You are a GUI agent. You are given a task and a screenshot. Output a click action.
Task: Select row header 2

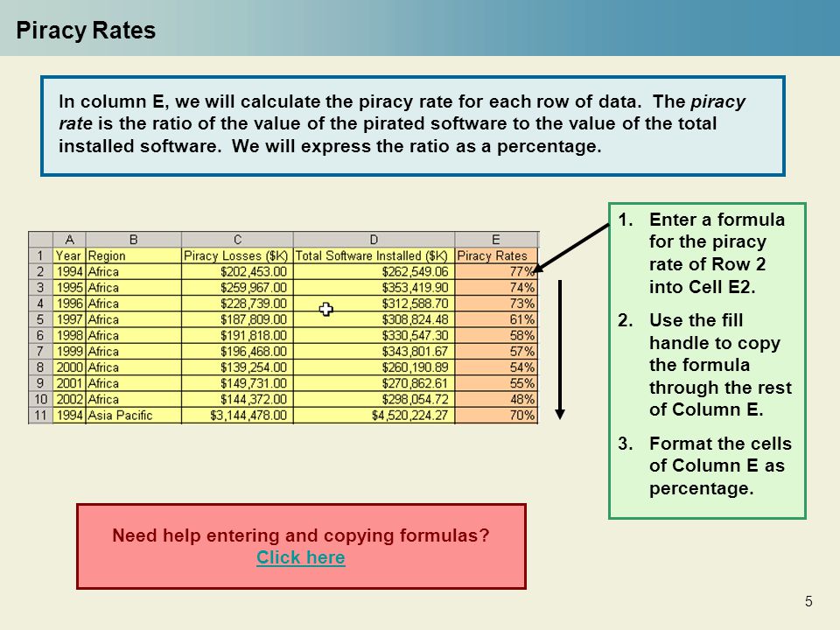[x=41, y=271]
